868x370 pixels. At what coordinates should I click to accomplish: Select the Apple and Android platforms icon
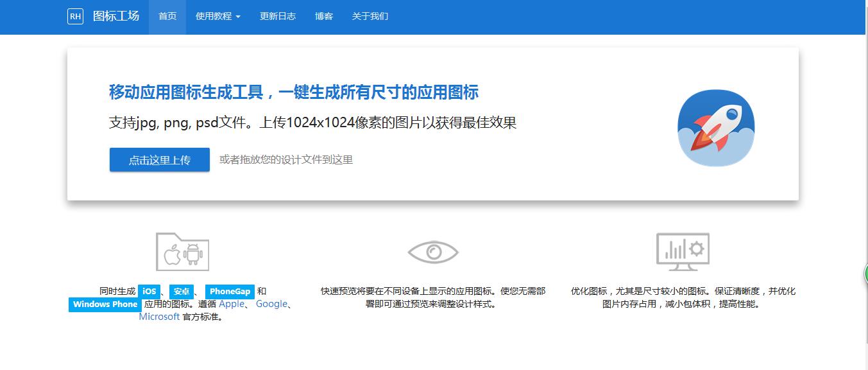click(x=182, y=252)
